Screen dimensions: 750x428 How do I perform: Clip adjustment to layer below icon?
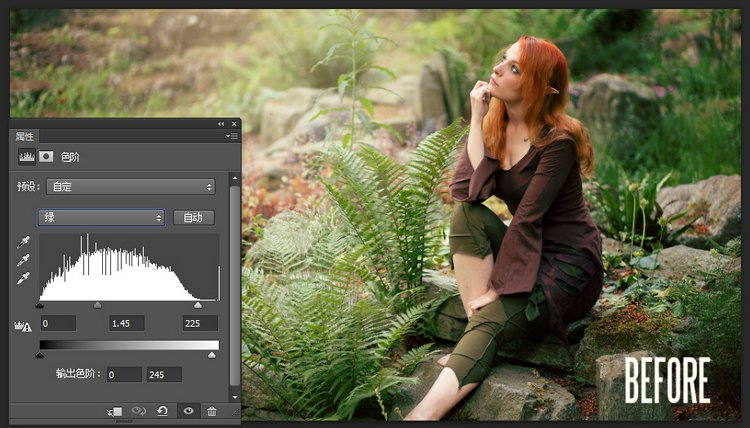pos(115,411)
